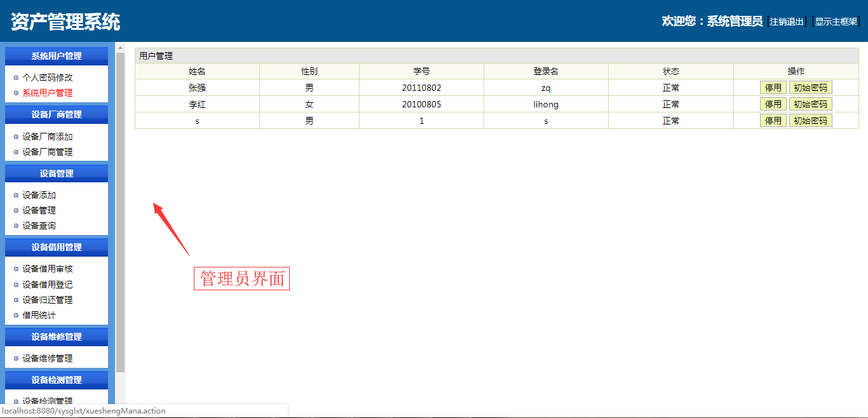Click bullet icon beside 设备添加

(16, 195)
